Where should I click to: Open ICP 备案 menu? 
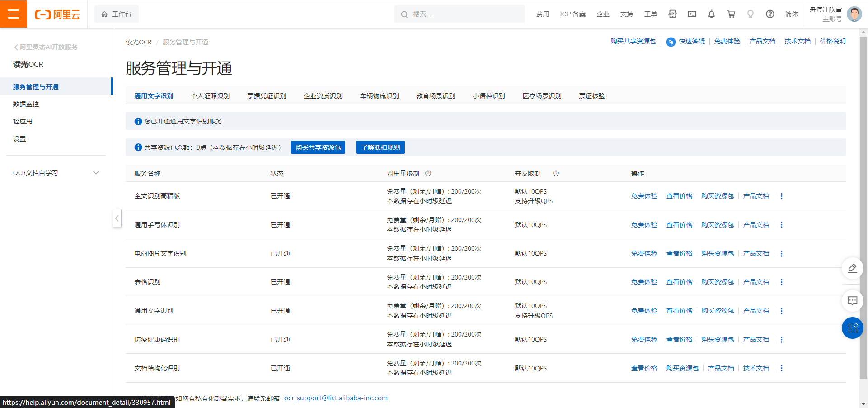573,14
